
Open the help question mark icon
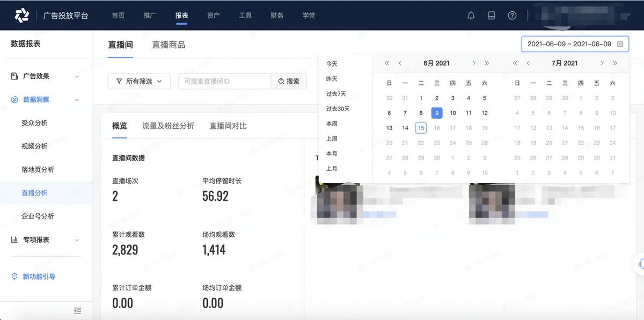coord(512,16)
